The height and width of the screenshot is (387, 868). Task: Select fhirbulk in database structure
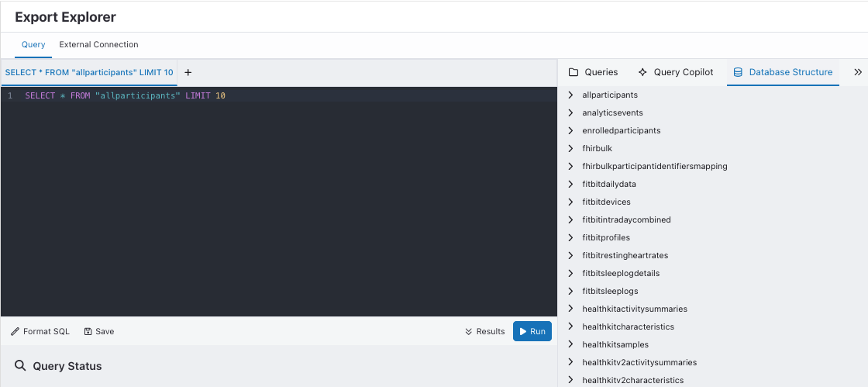598,148
